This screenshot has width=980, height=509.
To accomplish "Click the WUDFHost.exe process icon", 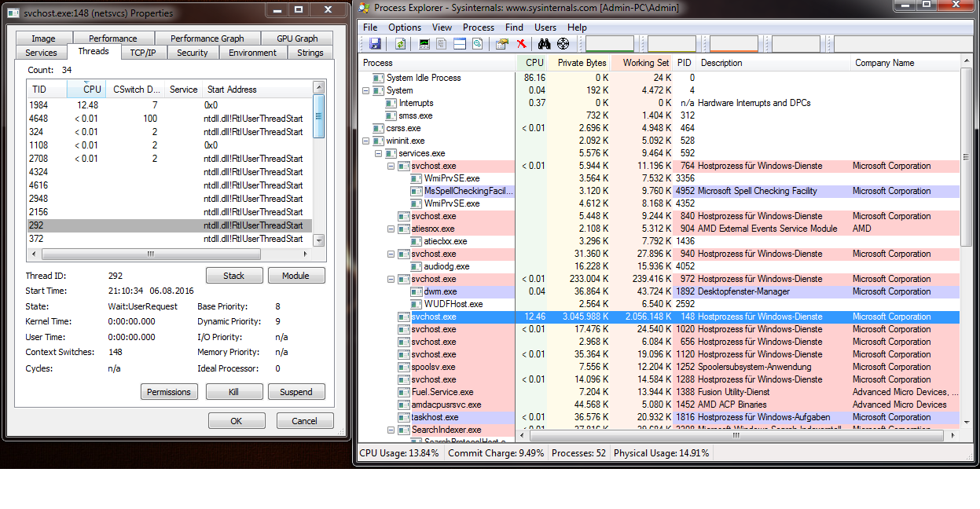I will click(417, 304).
